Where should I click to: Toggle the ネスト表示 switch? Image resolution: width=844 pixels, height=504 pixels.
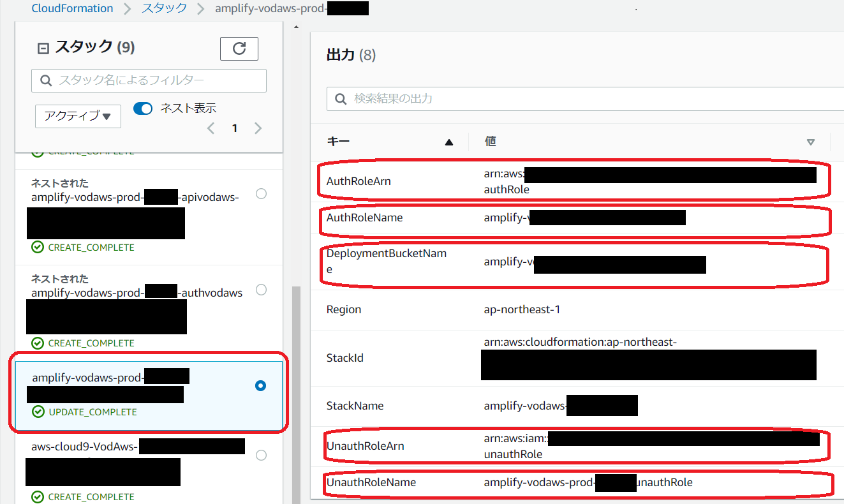click(x=143, y=108)
